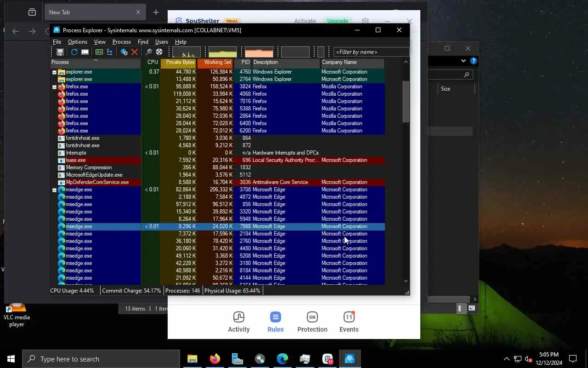Open the Protection tab in SpyShelter
This screenshot has width=588, height=368.
pos(312,322)
